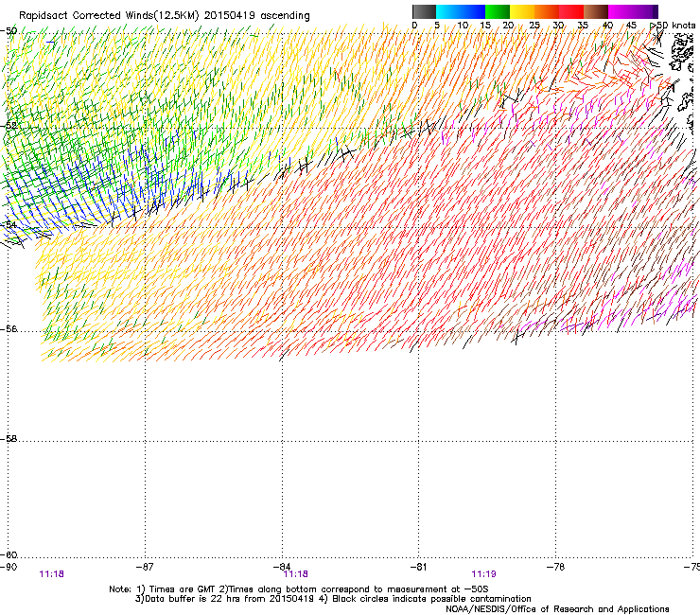This screenshot has height=615, width=700.
Task: Click the -54 latitude axis label
Action: (9, 224)
